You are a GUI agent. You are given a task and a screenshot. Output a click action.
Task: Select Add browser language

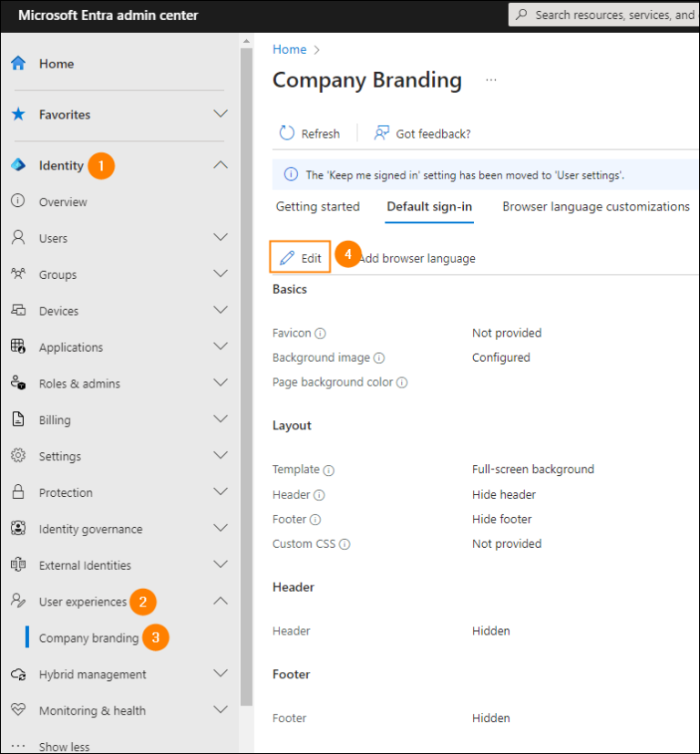click(x=417, y=258)
